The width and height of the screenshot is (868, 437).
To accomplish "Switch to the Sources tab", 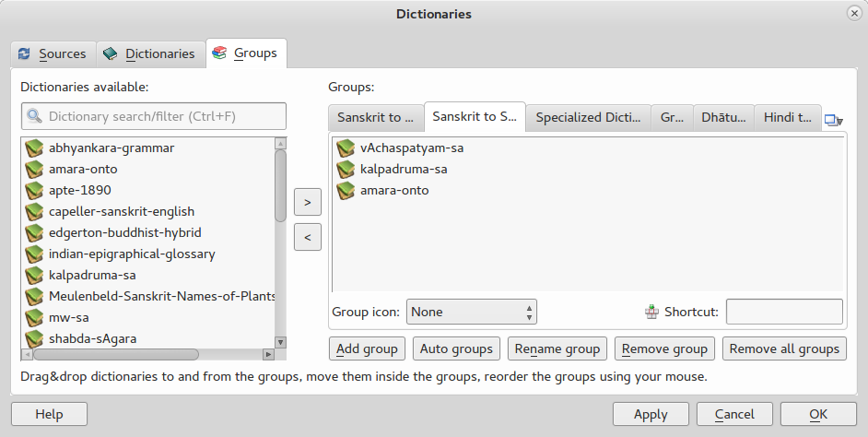I will 53,53.
